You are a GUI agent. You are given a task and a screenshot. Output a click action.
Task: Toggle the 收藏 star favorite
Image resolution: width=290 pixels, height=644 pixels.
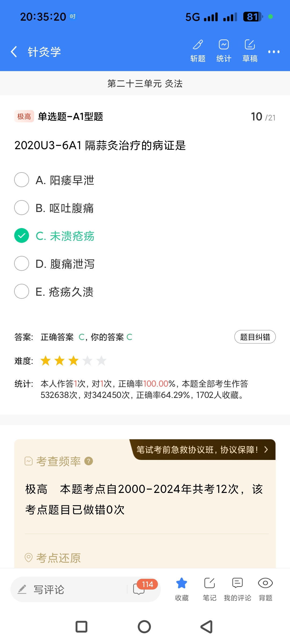182,589
